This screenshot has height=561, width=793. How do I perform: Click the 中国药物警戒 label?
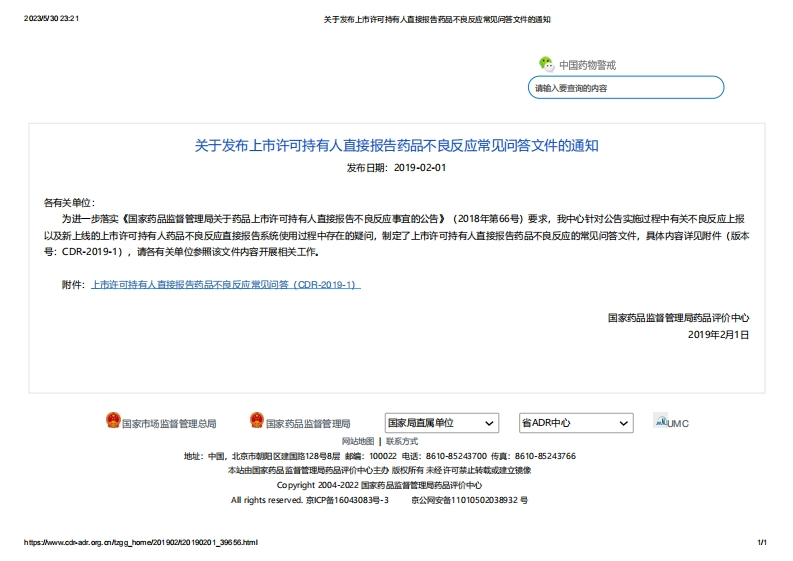pos(587,65)
